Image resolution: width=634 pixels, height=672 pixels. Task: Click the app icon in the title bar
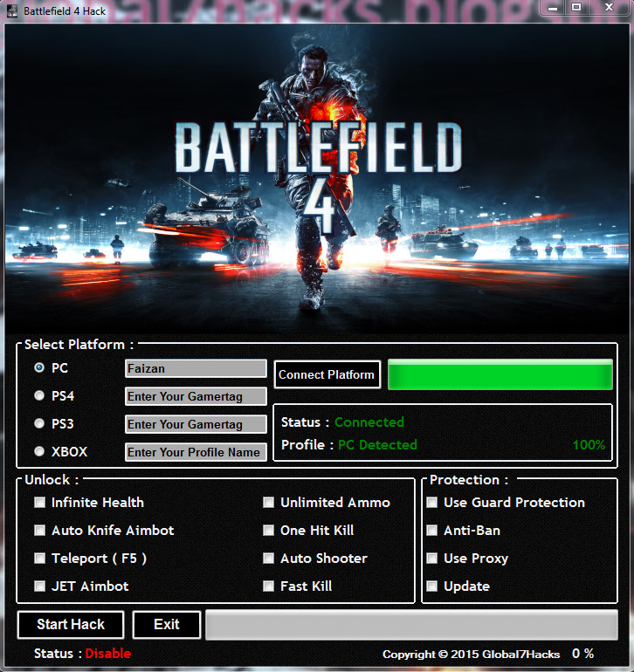(12, 10)
